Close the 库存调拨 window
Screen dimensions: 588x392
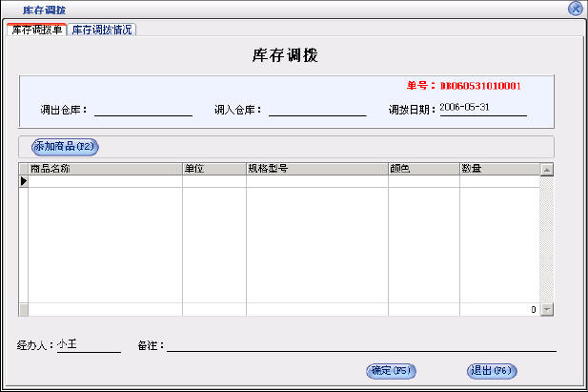click(575, 8)
